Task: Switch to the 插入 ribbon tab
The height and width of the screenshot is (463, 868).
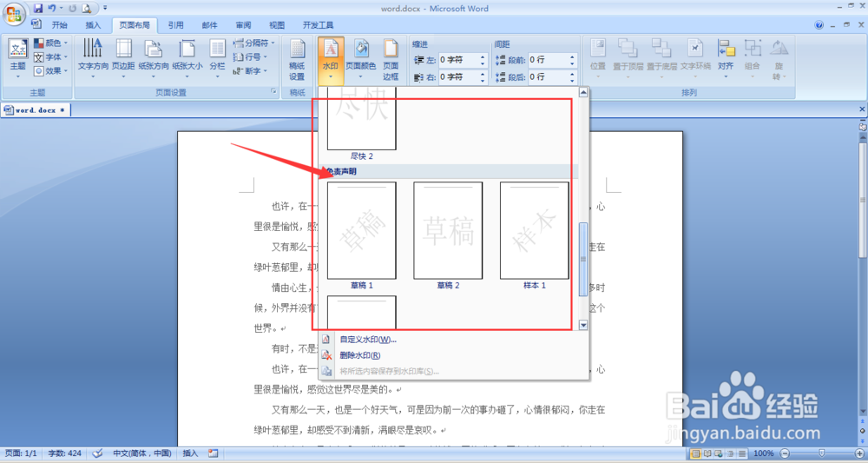Action: pos(93,25)
